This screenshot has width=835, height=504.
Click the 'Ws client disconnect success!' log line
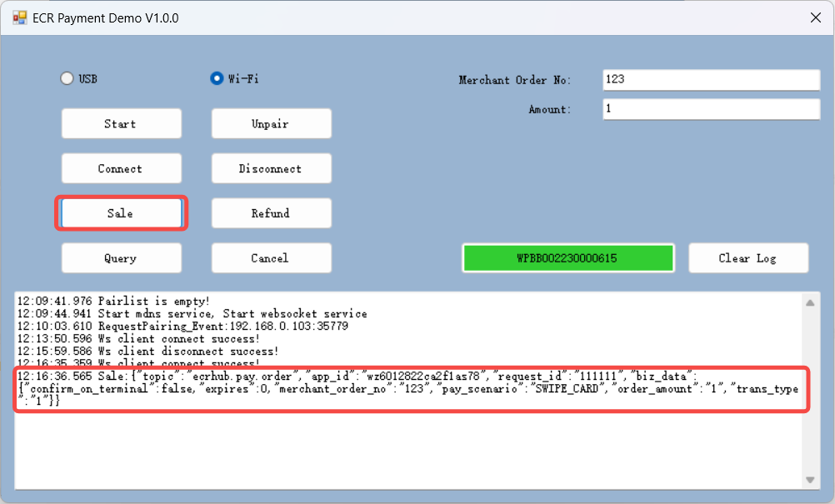point(148,352)
